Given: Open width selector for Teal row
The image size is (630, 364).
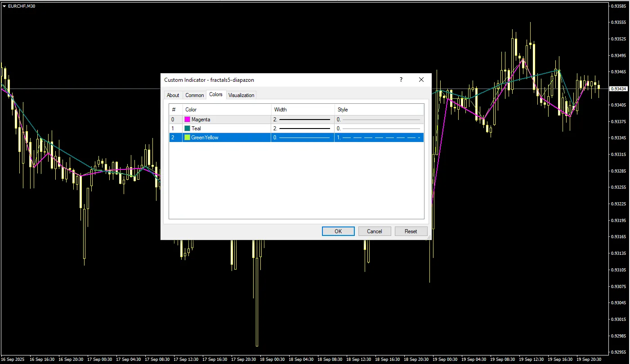Looking at the screenshot, I should (303, 129).
